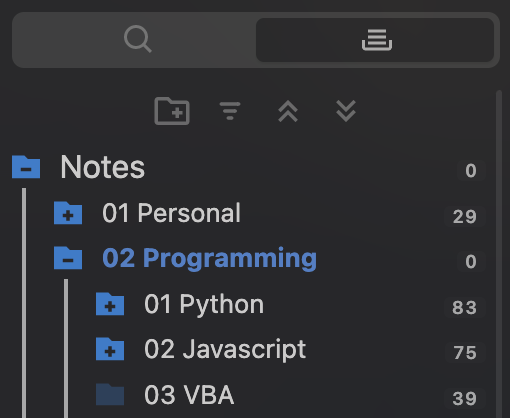The height and width of the screenshot is (418, 510).
Task: Expand the 01 Personal folder icon
Action: click(x=68, y=213)
